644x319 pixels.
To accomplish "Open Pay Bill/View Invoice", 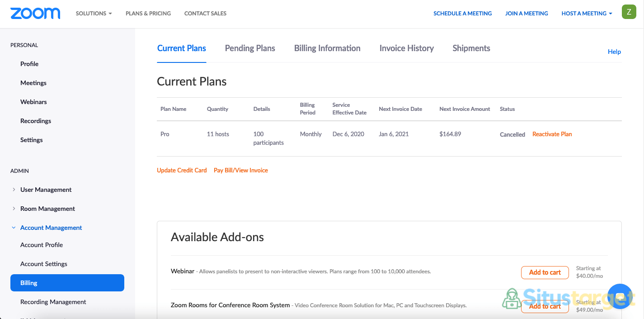I will click(241, 170).
